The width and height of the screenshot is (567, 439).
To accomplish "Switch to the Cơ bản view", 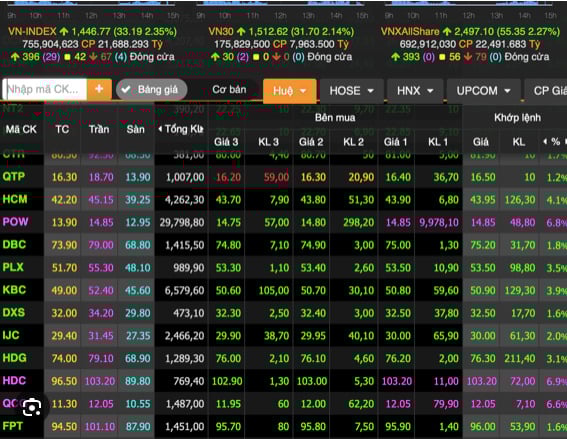I will [x=229, y=89].
